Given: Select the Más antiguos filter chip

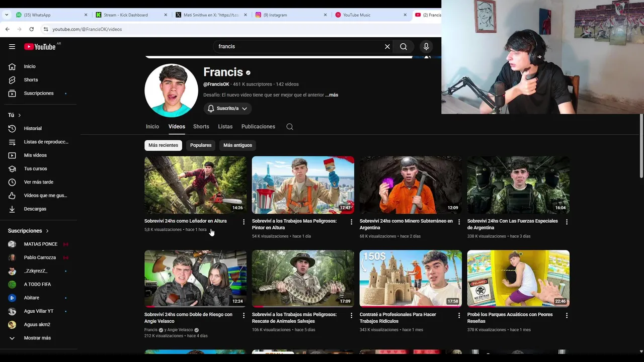Looking at the screenshot, I should (x=237, y=145).
